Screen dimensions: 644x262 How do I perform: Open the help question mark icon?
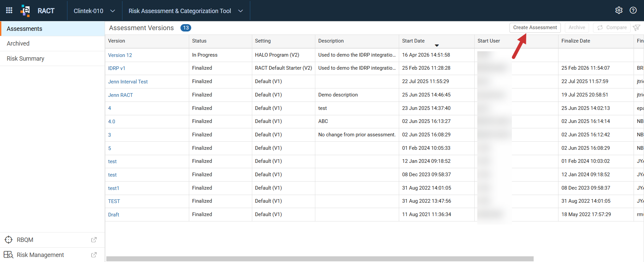coord(633,10)
